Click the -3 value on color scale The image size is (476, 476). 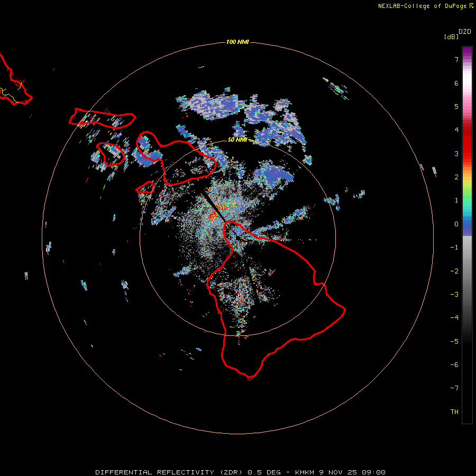[454, 295]
